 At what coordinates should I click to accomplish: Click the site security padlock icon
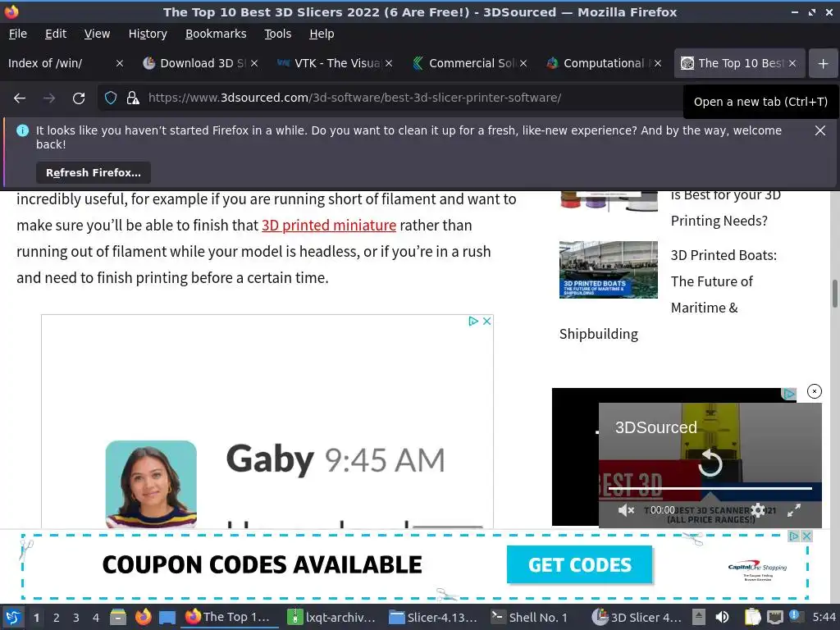133,98
